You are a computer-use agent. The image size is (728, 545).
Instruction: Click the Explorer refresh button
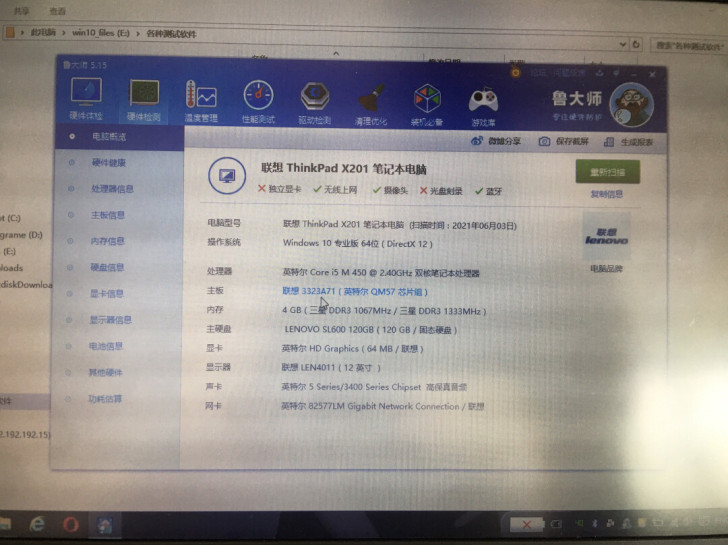[636, 45]
